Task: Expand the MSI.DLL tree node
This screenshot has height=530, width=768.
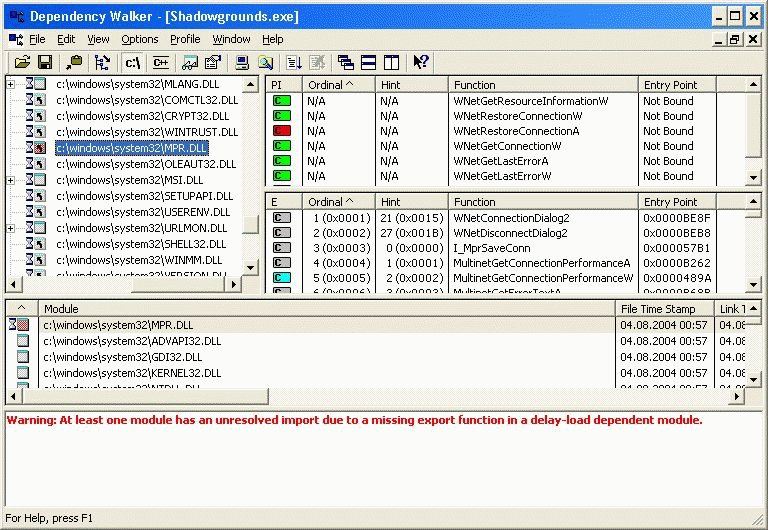Action: [10, 180]
